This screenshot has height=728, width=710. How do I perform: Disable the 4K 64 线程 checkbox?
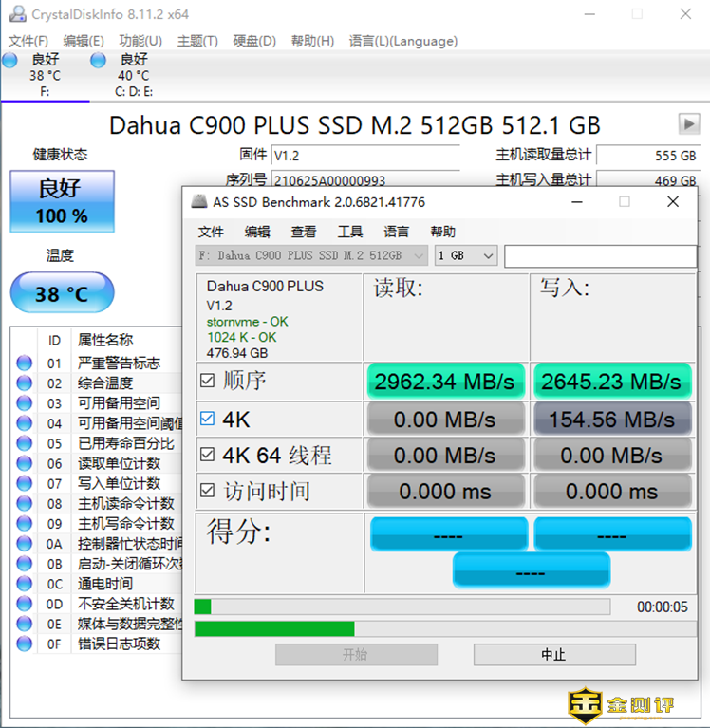[208, 456]
